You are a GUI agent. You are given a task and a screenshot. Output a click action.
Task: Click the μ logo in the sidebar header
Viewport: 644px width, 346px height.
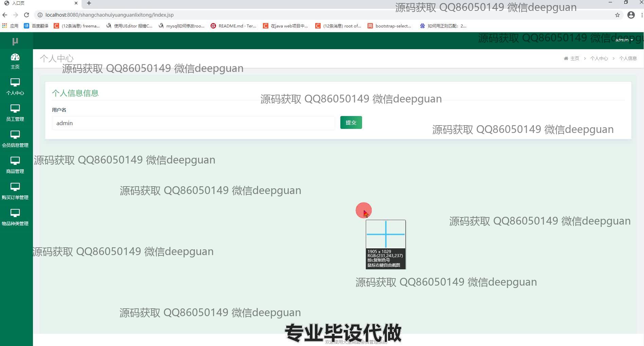(15, 41)
